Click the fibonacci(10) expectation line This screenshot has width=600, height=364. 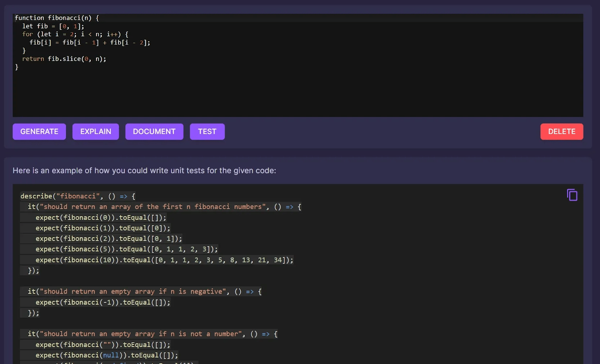164,260
